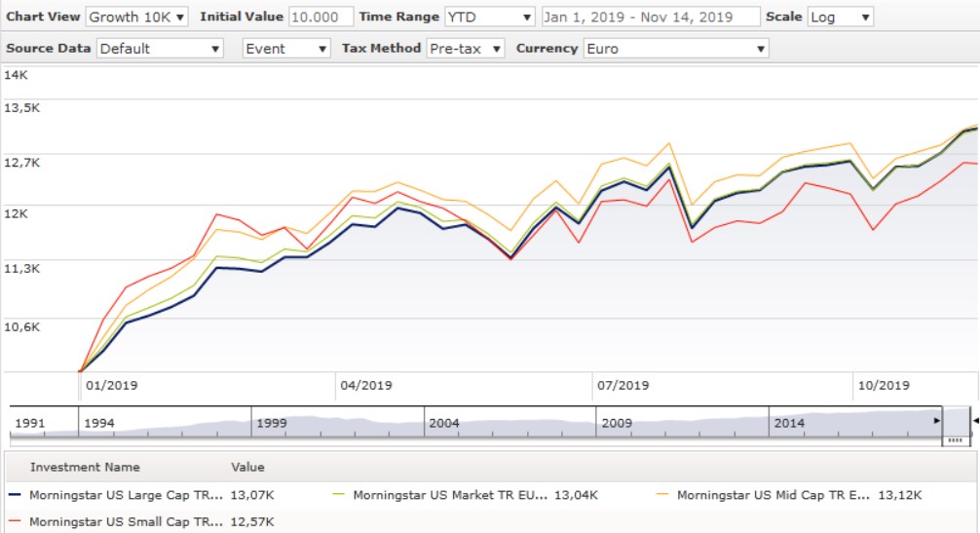The width and height of the screenshot is (980, 533).
Task: Click the timeline right scroll arrow
Action: click(x=937, y=421)
